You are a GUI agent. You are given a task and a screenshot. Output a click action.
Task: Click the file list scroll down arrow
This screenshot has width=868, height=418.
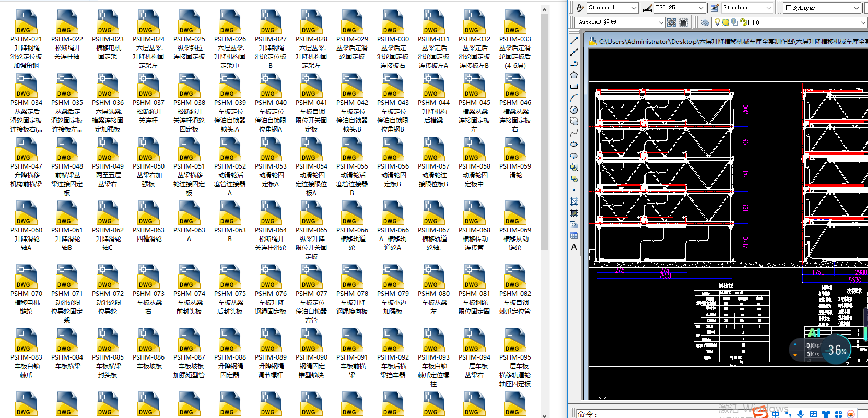(544, 415)
